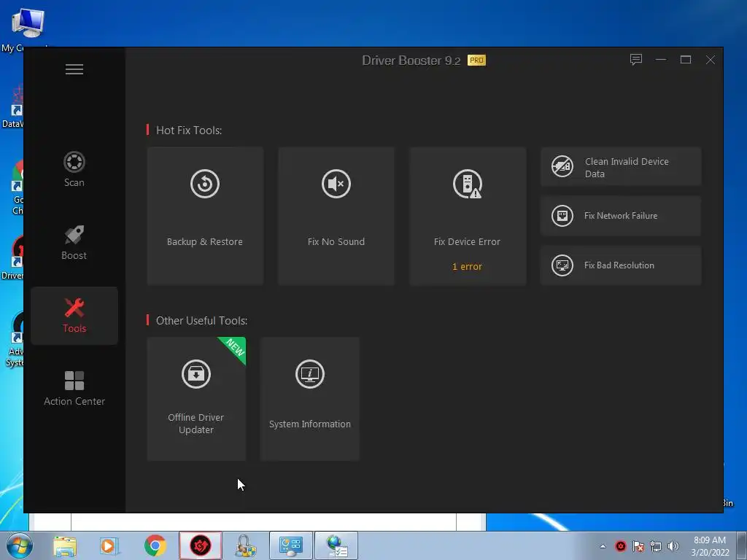Open the Boost section
Image resolution: width=747 pixels, height=560 pixels.
[74, 242]
